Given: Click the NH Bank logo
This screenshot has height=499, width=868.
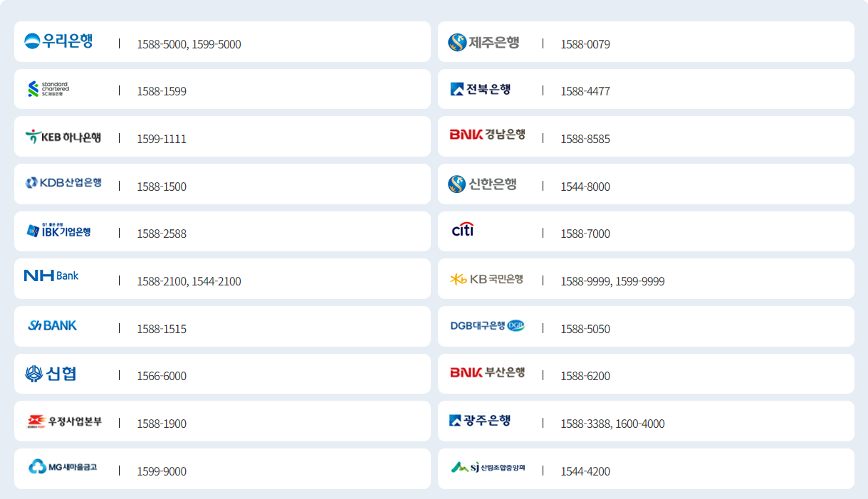Looking at the screenshot, I should point(51,275).
